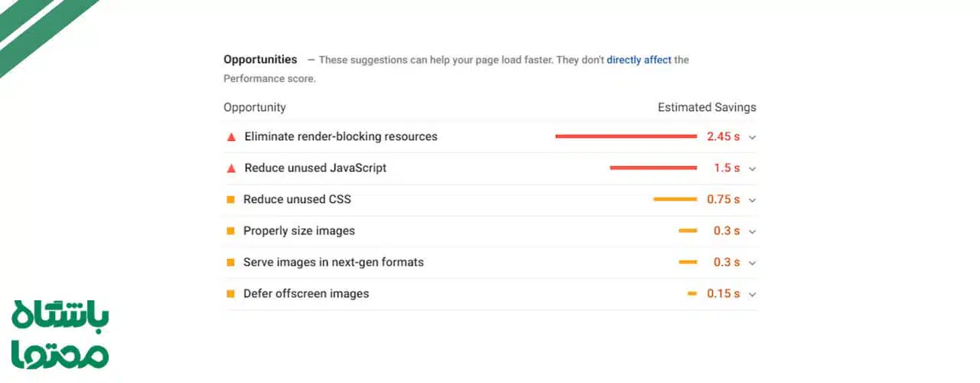The width and height of the screenshot is (980, 383).
Task: Expand the Defer offscreen images chevron
Action: point(752,295)
